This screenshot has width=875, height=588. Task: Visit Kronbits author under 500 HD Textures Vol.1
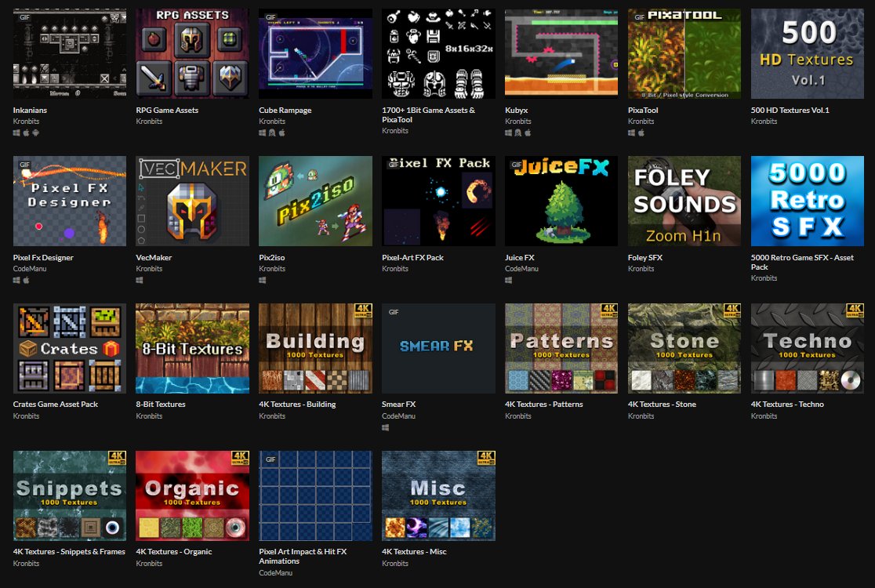(764, 121)
